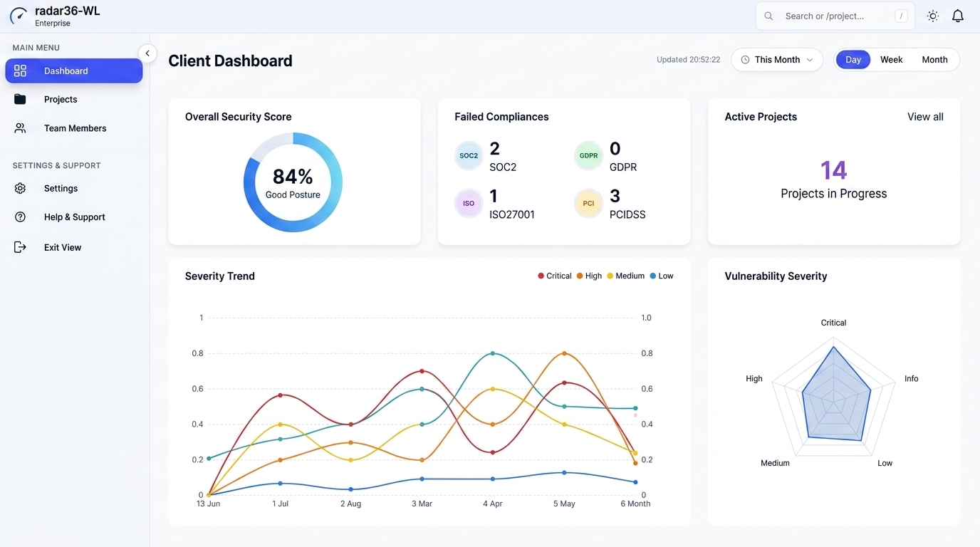Open Help & Support menu item
Screen dimensions: 980x547
(74, 217)
